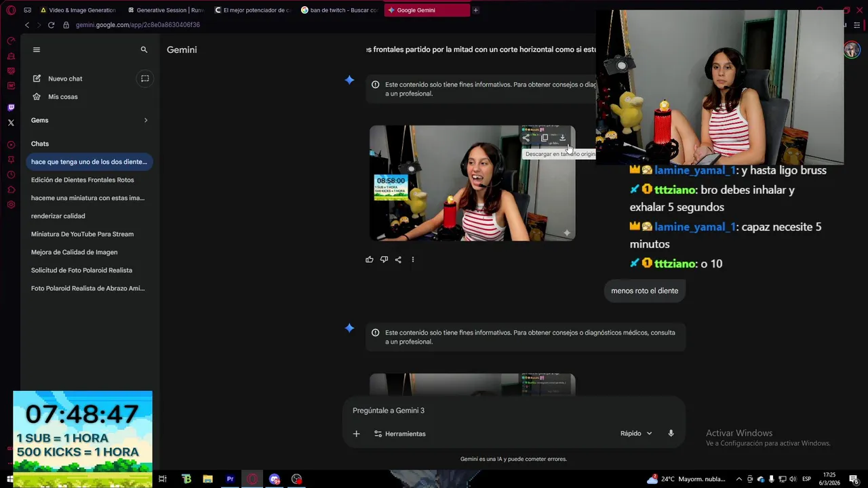Show hidden system tray icons chevron
This screenshot has height=488, width=868.
pyautogui.click(x=739, y=479)
